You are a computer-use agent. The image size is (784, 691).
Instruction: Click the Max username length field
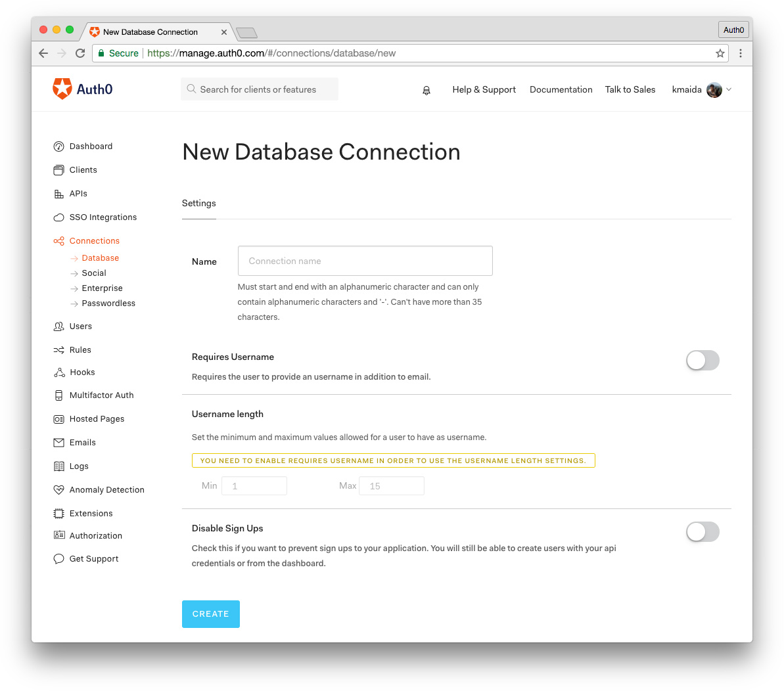[x=392, y=485]
